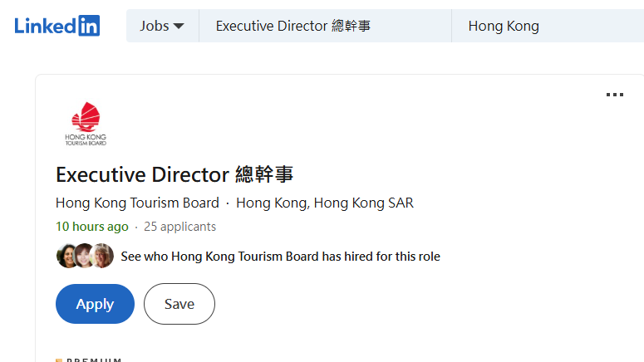Viewport: 644px width, 362px height.
Task: See who Hong Kong Tourism Board has hired
Action: tap(280, 257)
